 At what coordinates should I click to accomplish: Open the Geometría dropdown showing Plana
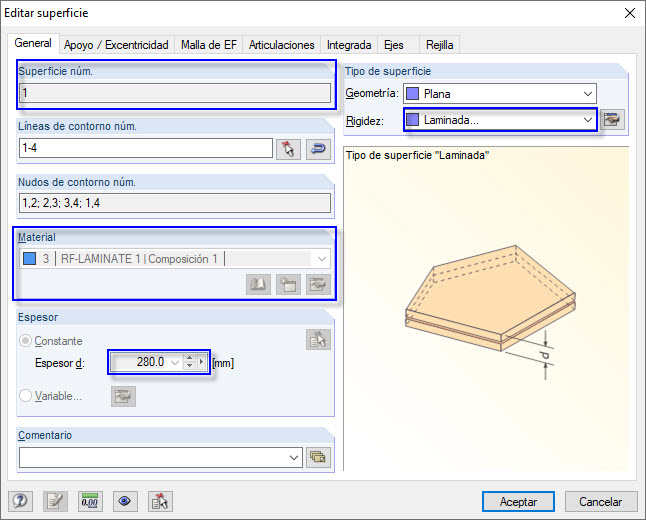coord(588,94)
